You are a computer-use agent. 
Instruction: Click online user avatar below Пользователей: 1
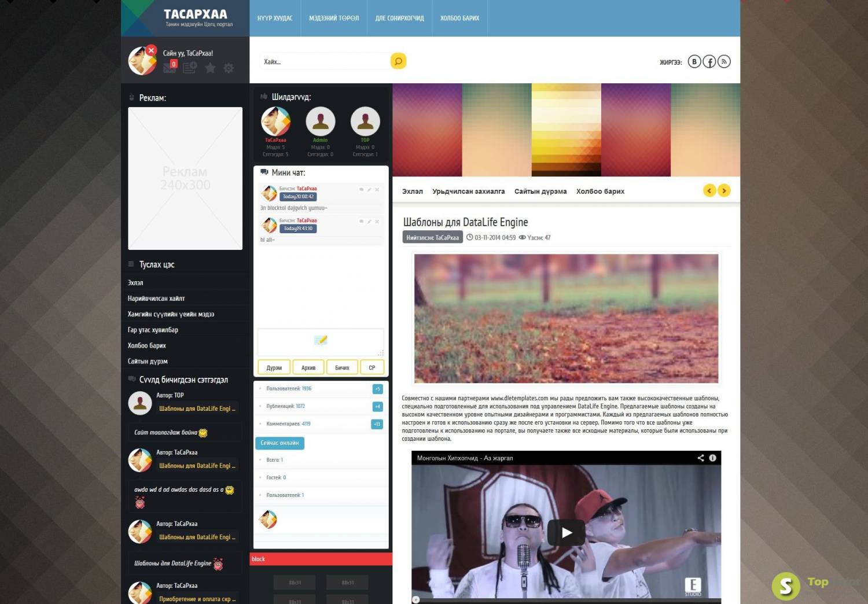click(268, 520)
